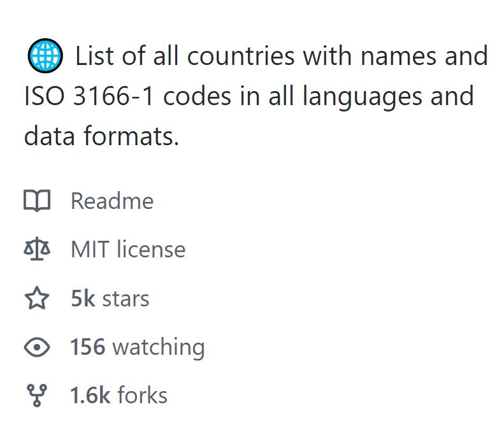This screenshot has width=504, height=444.
Task: Click the star icon beside 5k stars
Action: pos(37,298)
